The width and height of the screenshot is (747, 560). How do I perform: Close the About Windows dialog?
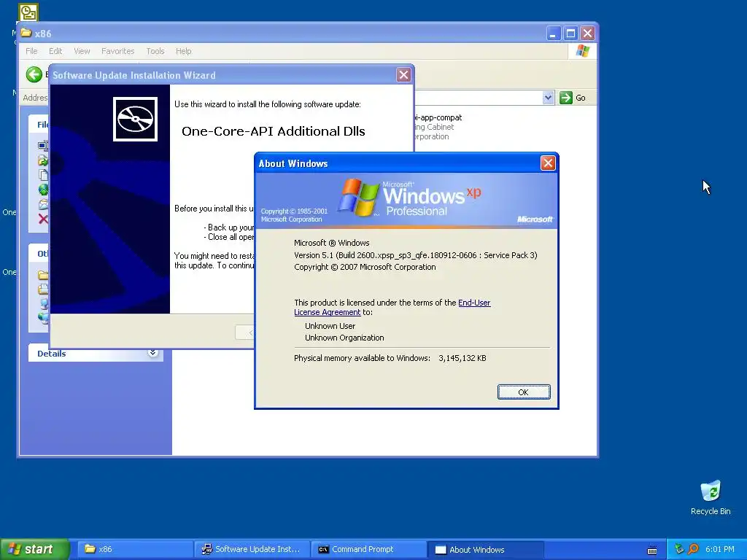pos(548,163)
